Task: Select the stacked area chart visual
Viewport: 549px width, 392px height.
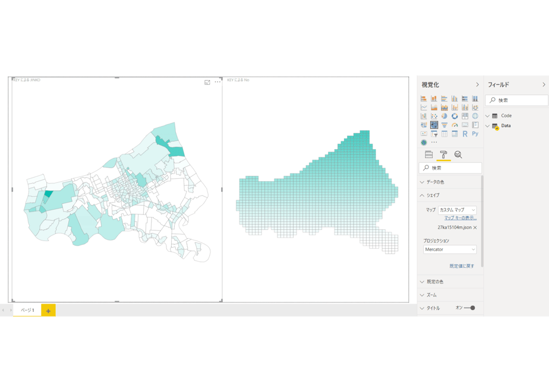Action: [444, 107]
